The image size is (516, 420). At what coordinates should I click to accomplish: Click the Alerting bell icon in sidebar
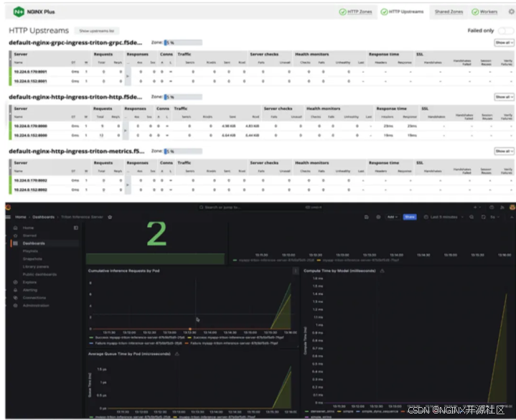tap(15, 290)
